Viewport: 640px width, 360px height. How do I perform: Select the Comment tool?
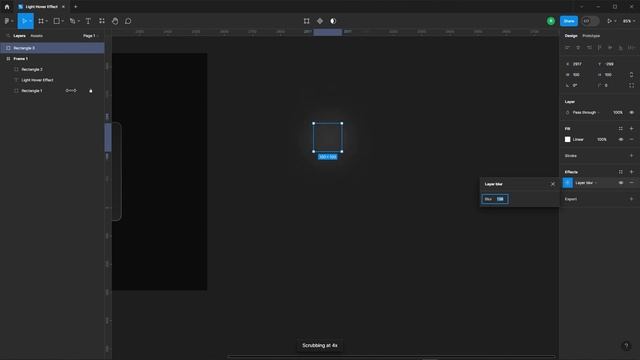[128, 21]
